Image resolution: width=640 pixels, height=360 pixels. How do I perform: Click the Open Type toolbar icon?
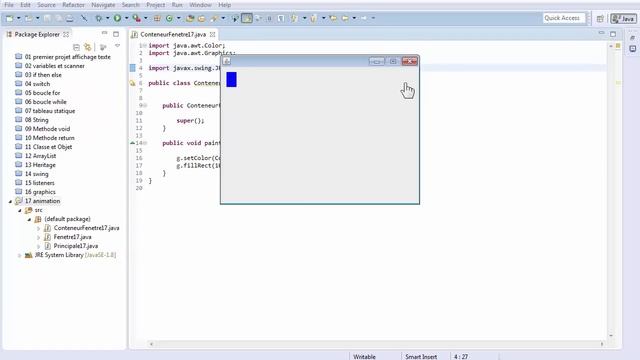tap(190, 18)
